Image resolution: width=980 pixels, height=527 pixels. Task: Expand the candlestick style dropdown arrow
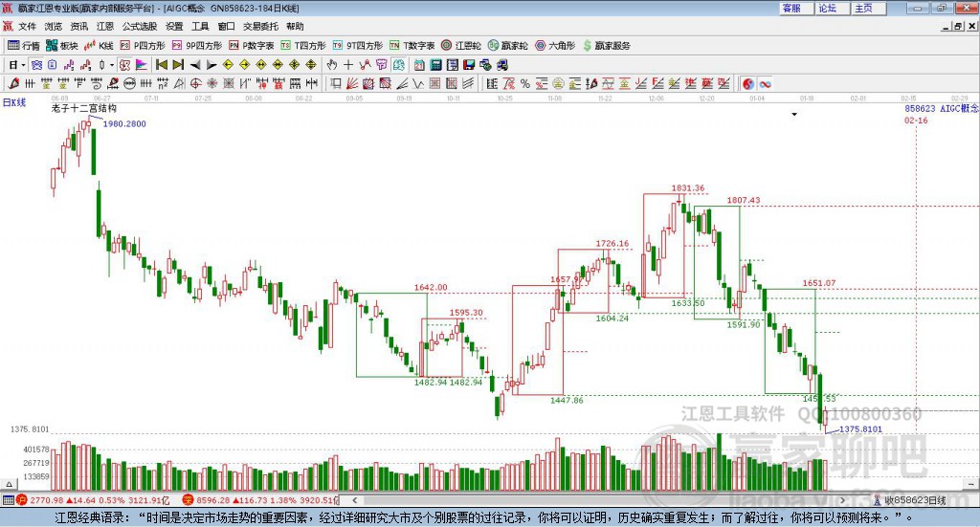click(x=112, y=65)
